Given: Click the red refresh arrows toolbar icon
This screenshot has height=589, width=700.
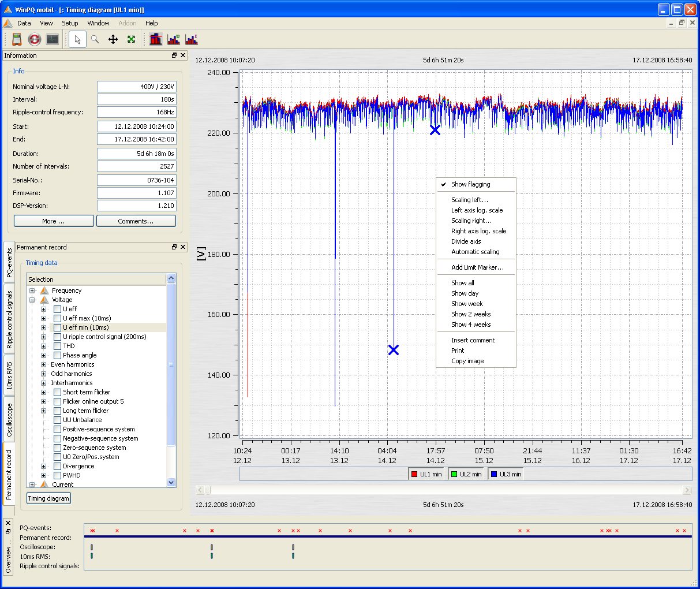Looking at the screenshot, I should (35, 39).
